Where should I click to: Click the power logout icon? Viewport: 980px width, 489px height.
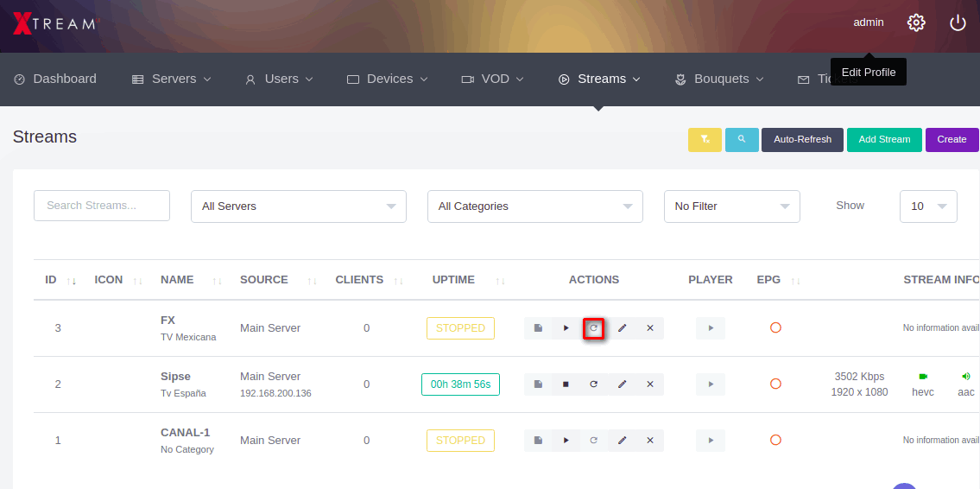958,22
